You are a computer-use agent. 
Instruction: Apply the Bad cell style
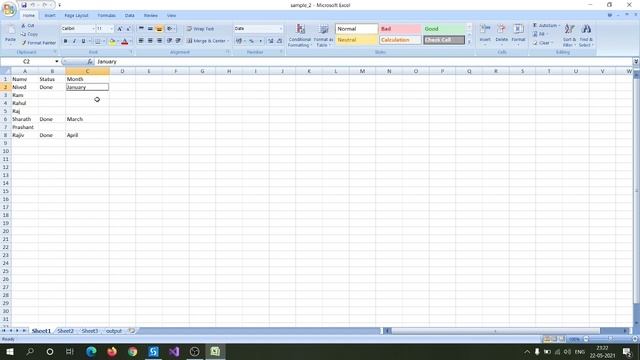[x=400, y=29]
